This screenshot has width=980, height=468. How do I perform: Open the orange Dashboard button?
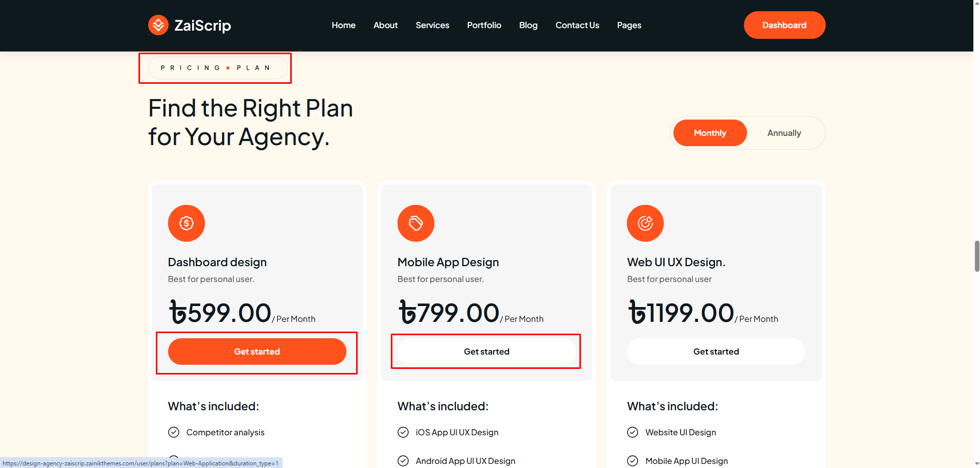784,25
